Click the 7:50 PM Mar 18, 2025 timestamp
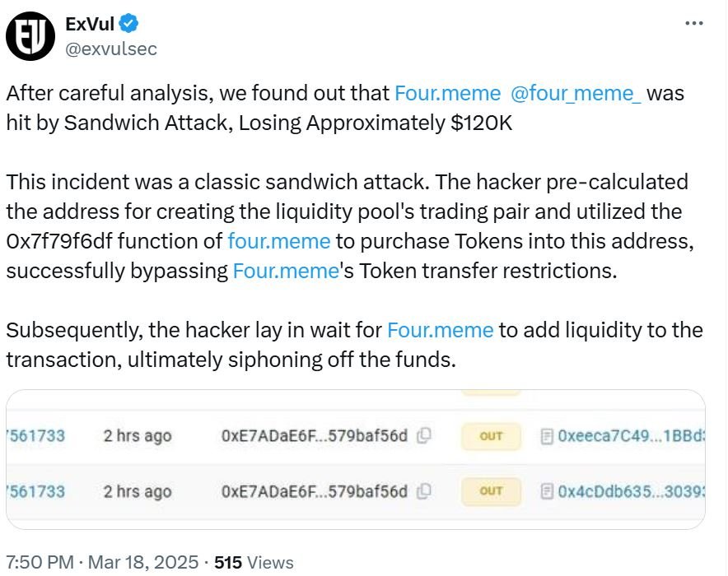Screen dimensions: 728x576 (101, 562)
